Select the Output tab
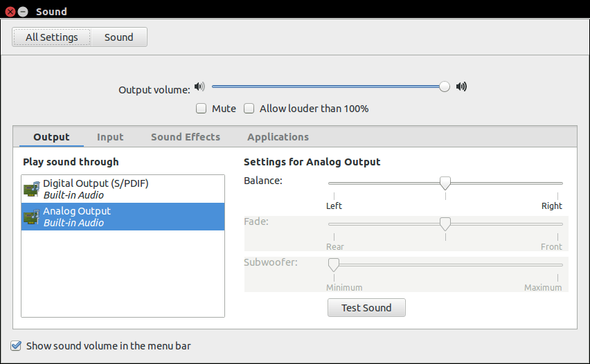The height and width of the screenshot is (364, 590). pos(51,137)
